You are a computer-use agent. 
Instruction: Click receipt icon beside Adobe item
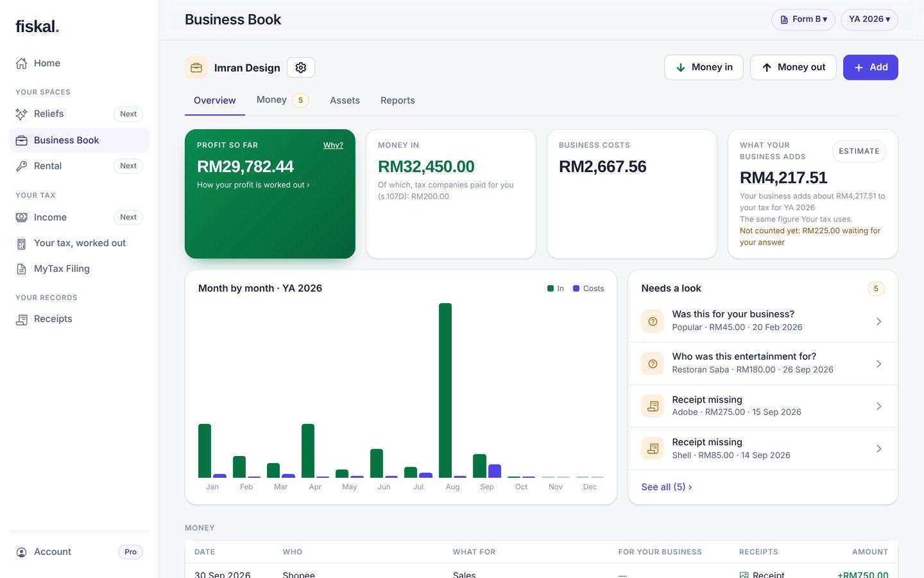653,406
